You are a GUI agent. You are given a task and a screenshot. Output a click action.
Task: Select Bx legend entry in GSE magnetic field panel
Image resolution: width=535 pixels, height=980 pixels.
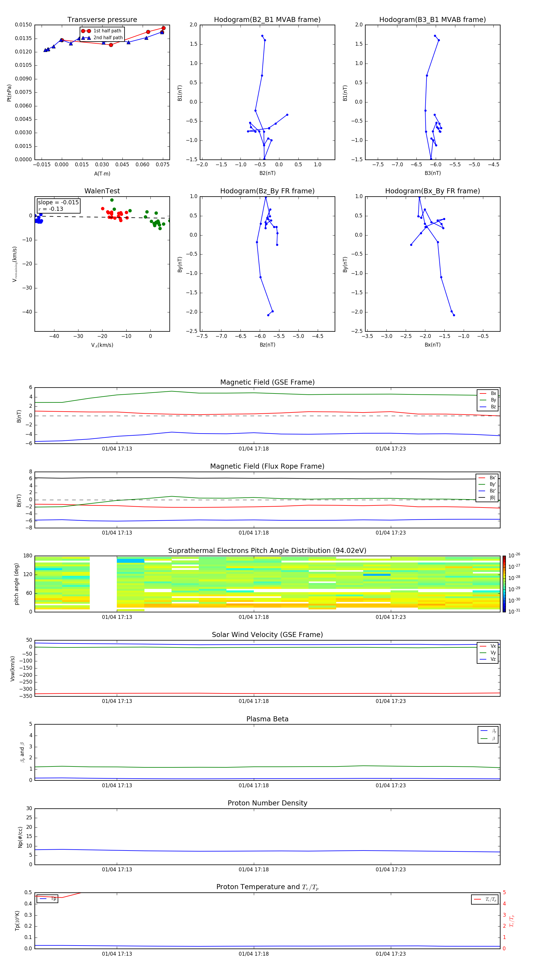488,393
